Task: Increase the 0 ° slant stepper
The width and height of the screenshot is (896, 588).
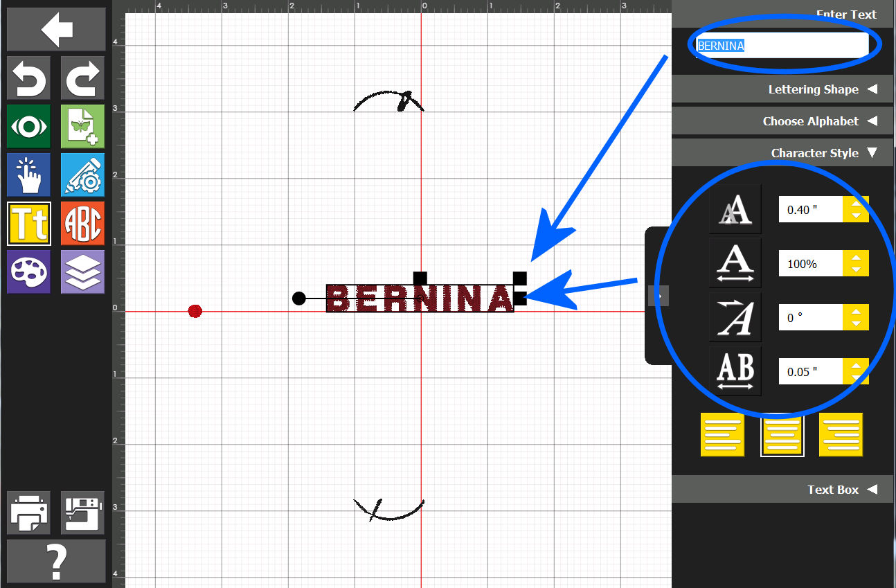Action: pyautogui.click(x=857, y=312)
